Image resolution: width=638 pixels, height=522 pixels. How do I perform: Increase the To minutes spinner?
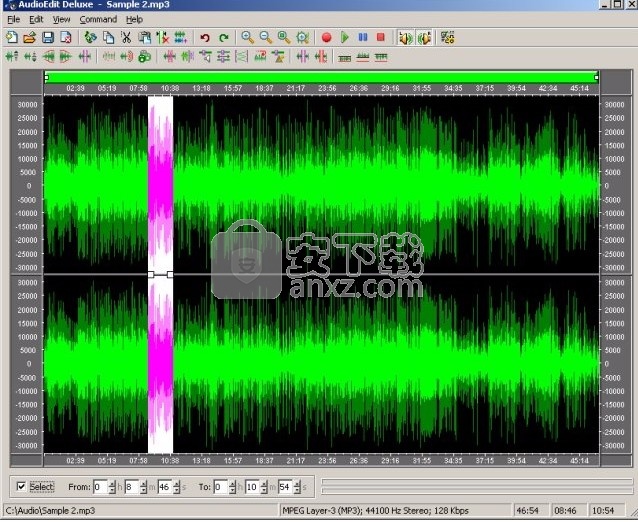264,483
